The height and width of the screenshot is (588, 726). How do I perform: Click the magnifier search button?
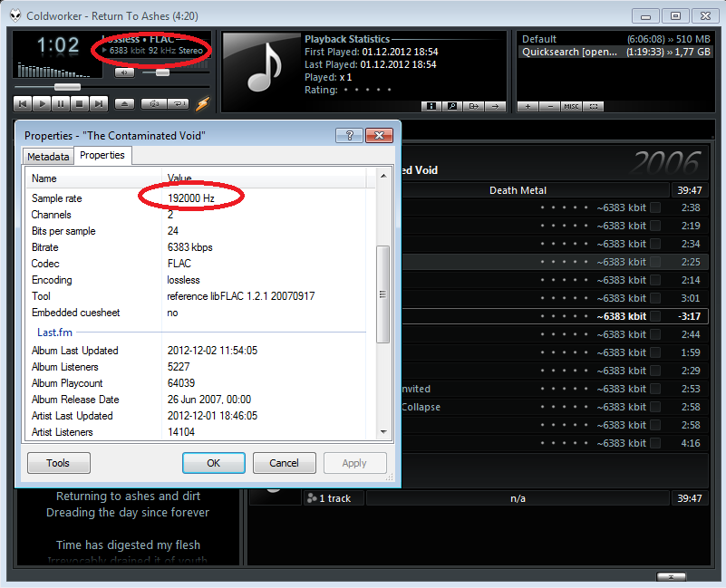point(452,107)
